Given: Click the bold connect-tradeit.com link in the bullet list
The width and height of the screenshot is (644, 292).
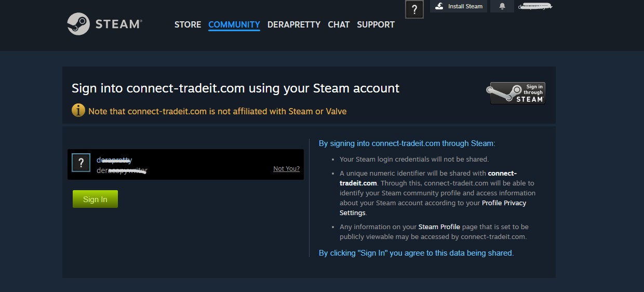Looking at the screenshot, I should (x=502, y=174).
